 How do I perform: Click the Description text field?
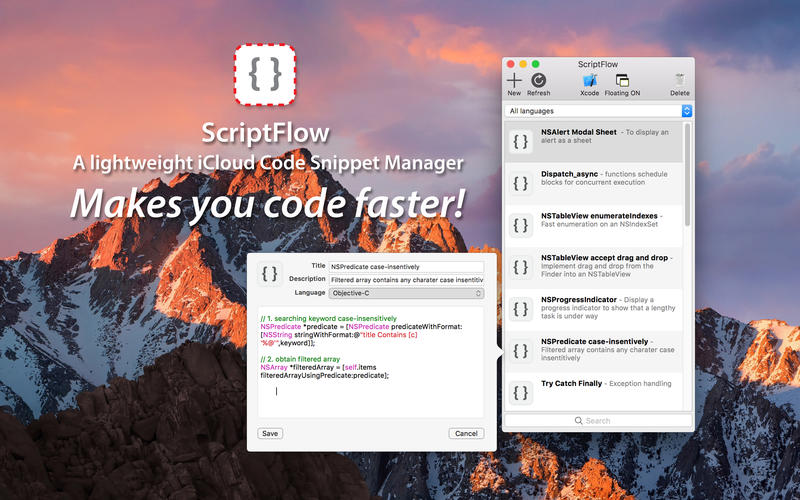tap(406, 280)
